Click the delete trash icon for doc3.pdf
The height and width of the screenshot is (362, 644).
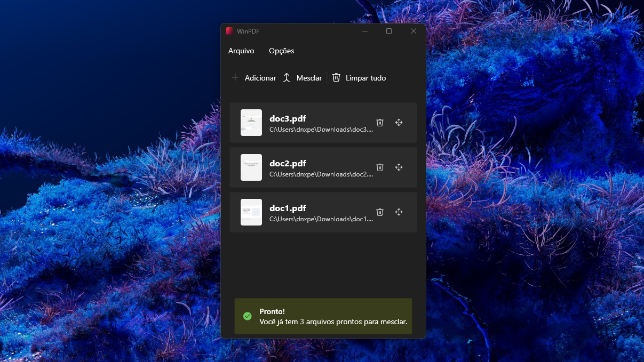pyautogui.click(x=380, y=123)
